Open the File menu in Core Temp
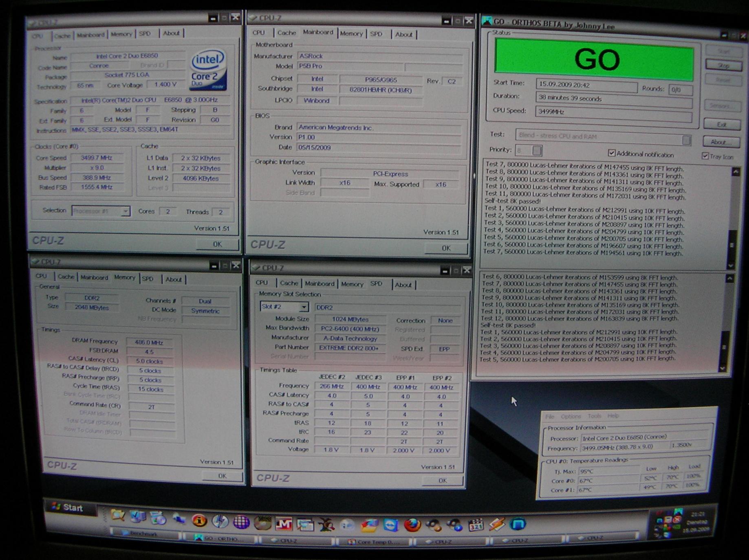The width and height of the screenshot is (749, 560). point(550,416)
